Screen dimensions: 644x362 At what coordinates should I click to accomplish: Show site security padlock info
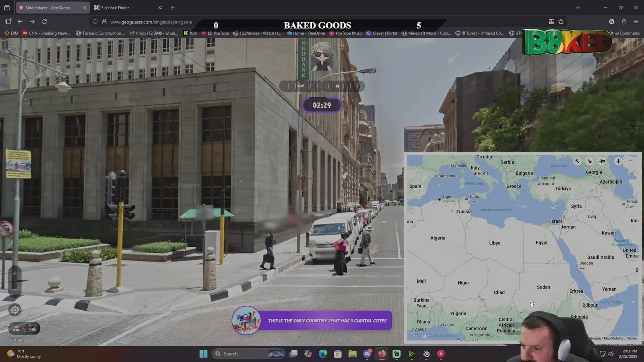(104, 22)
